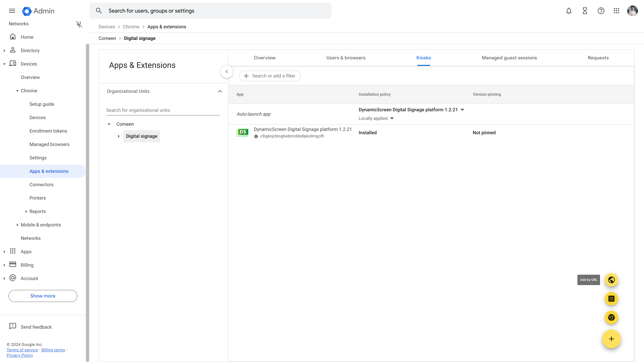Open the Privacy Policy link
Screen dimensions: 644x362
pyautogui.click(x=20, y=355)
